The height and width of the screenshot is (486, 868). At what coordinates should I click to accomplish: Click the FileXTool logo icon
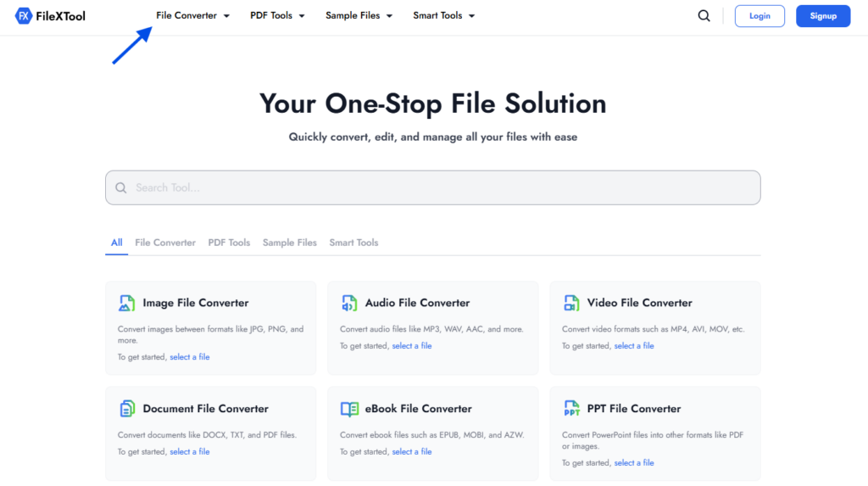click(23, 16)
